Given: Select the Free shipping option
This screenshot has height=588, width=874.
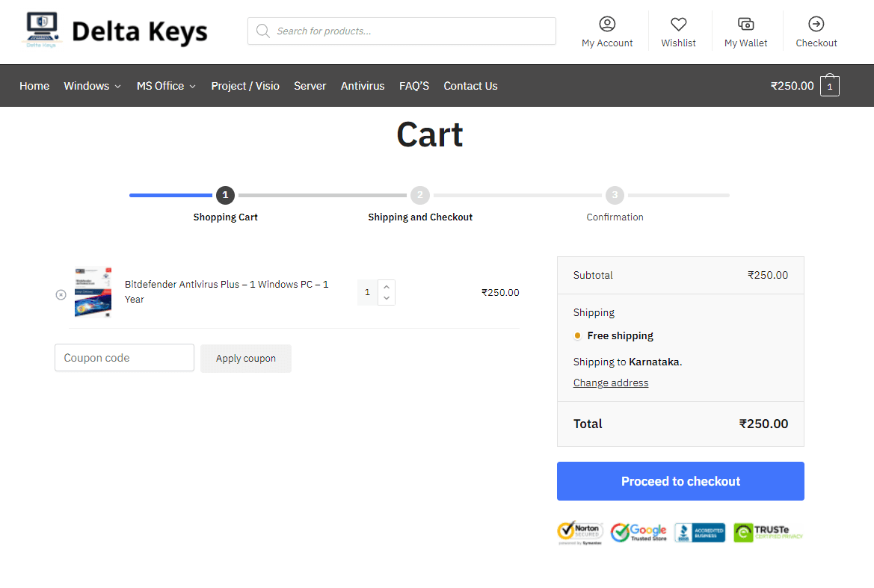Looking at the screenshot, I should [x=576, y=336].
